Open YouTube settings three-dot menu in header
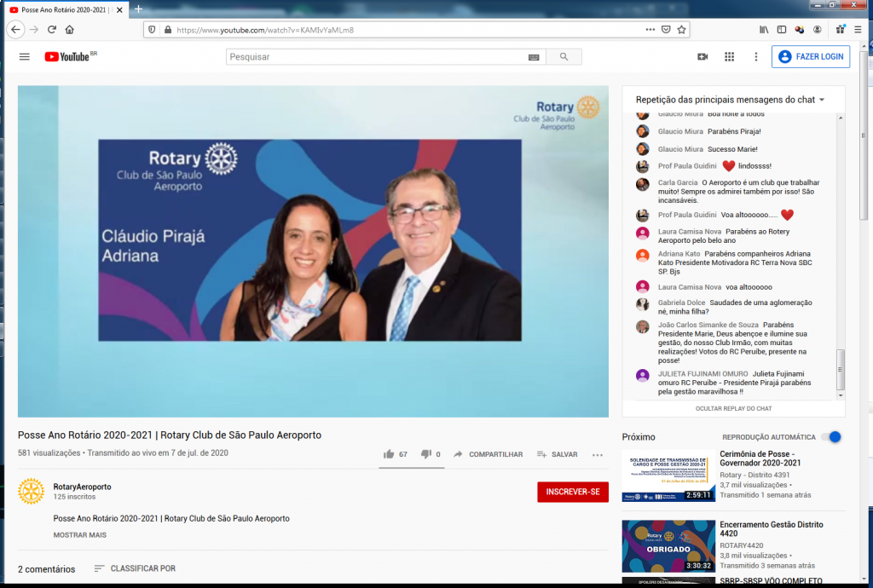The image size is (873, 588). [x=755, y=57]
